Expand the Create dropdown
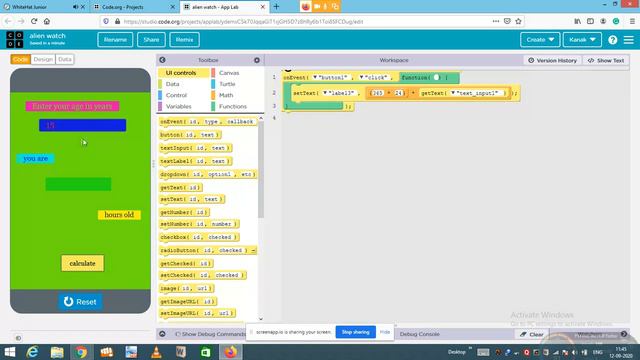 click(x=540, y=40)
